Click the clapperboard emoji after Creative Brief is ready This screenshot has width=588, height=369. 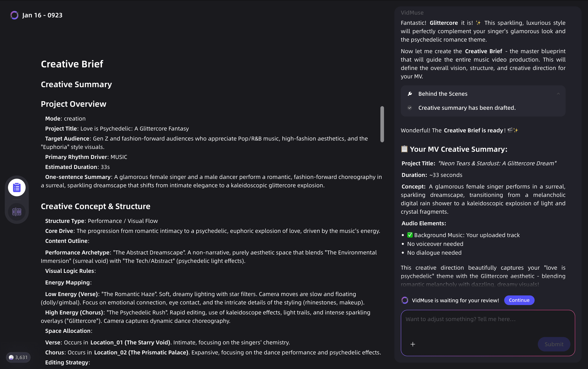point(510,130)
